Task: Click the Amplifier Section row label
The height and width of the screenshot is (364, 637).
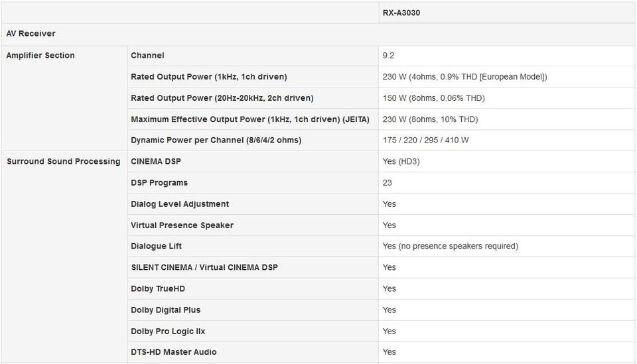Action: click(40, 56)
